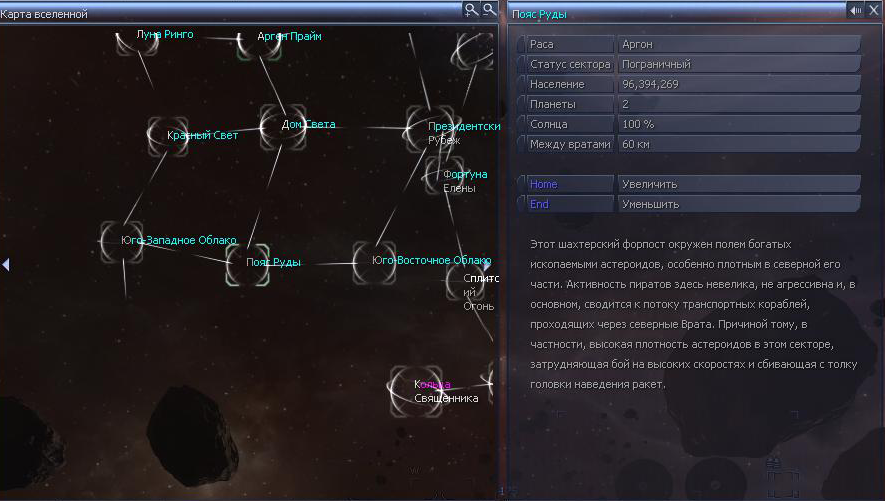The width and height of the screenshot is (885, 501).
Task: Select the Сплитский Огонь sector node
Action: (x=464, y=282)
